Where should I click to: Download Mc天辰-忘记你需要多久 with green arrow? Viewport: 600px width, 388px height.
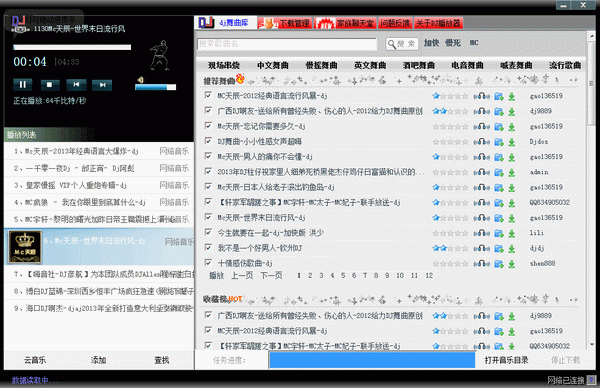point(512,127)
